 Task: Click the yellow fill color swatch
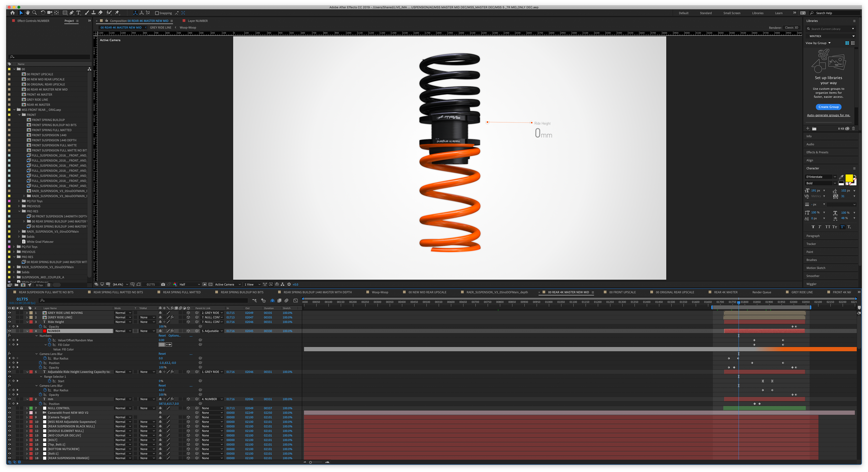click(849, 178)
